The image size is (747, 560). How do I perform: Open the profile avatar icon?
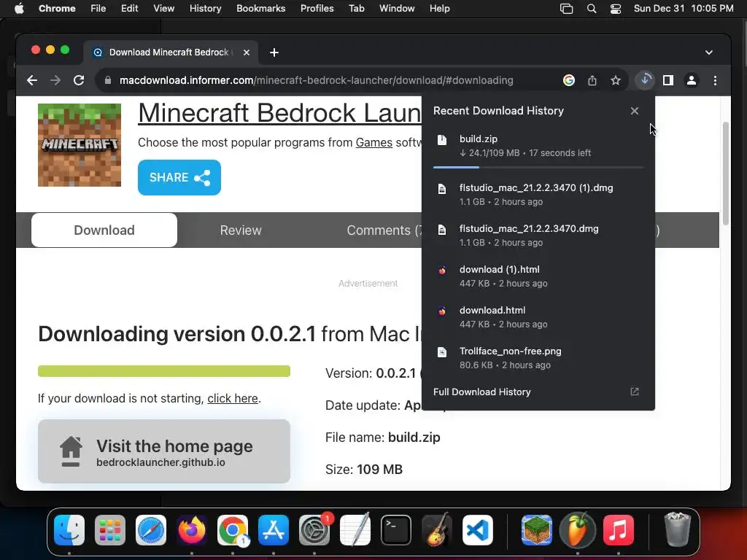point(692,80)
